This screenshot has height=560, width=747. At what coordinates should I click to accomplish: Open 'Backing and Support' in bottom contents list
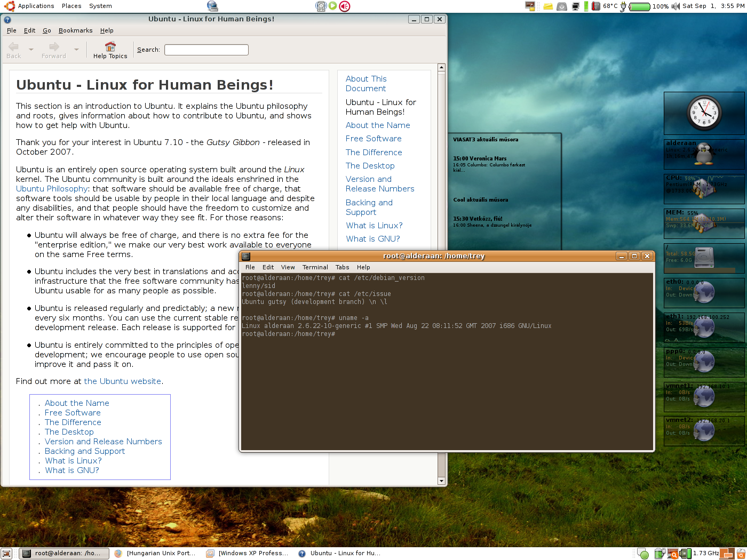[85, 451]
